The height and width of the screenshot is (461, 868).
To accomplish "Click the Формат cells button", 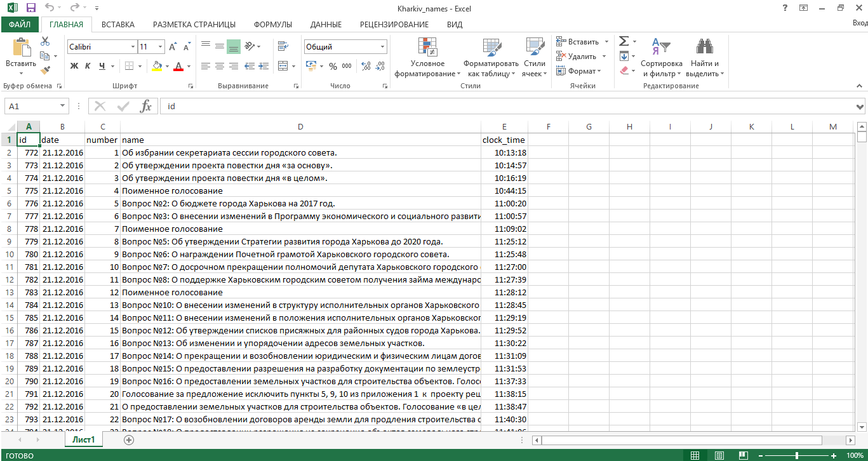I will pyautogui.click(x=580, y=70).
